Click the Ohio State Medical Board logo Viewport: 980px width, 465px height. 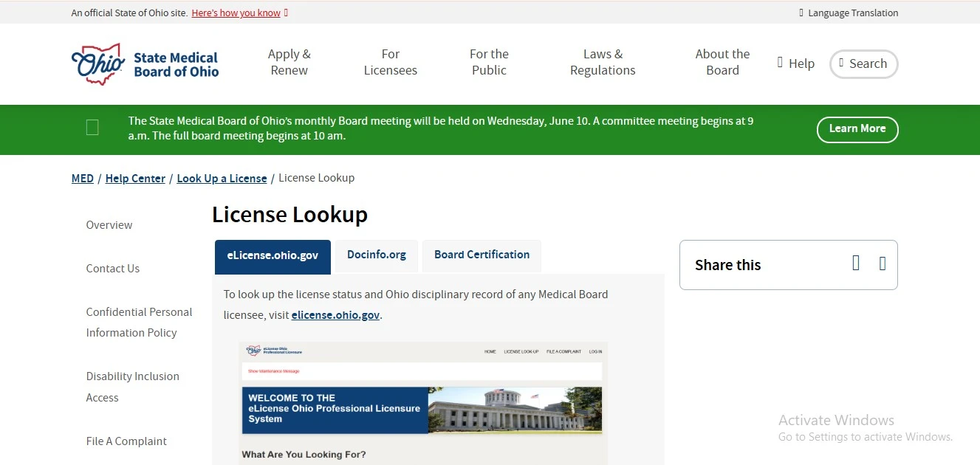[x=145, y=64]
